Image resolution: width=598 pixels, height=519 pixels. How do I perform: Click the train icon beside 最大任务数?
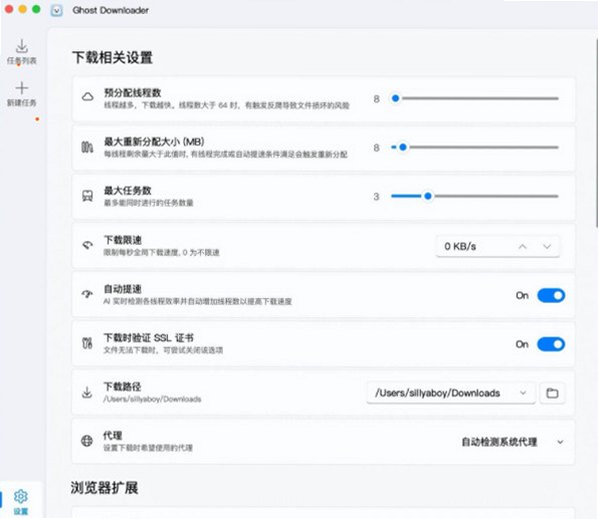click(88, 196)
